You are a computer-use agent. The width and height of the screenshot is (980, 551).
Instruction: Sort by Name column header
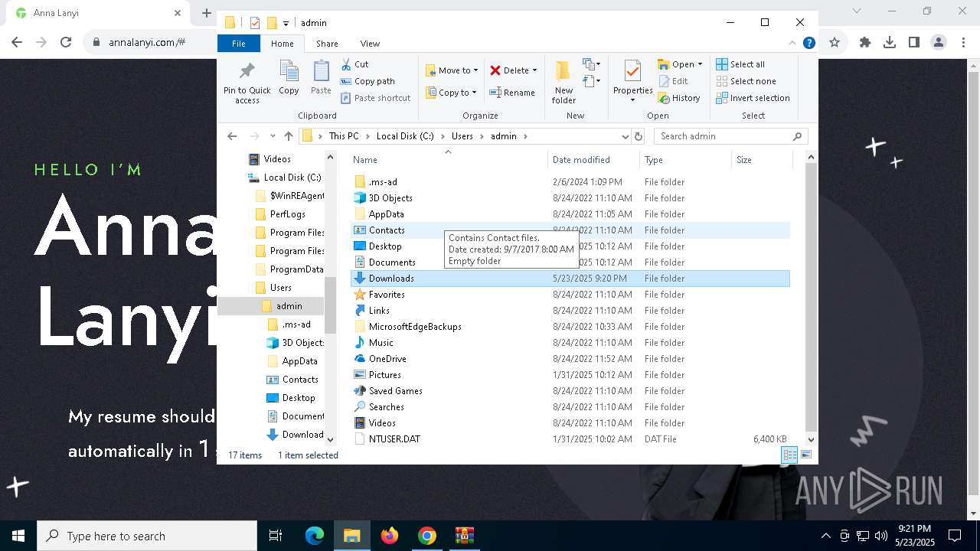pyautogui.click(x=449, y=160)
